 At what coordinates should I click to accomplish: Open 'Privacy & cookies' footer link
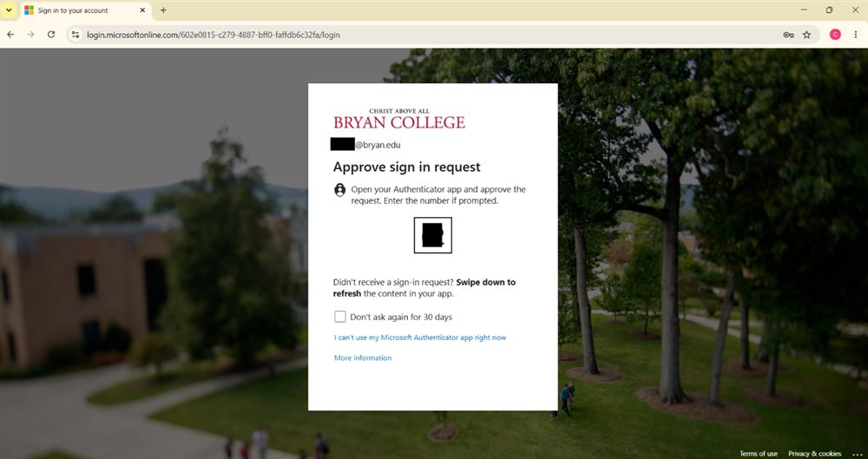(x=815, y=454)
